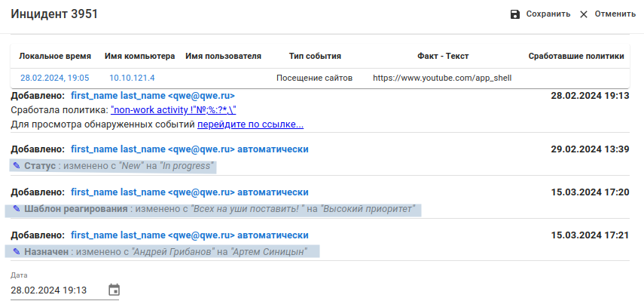Screen dimensions: 644x301
Task: Open the "non-work activity" policy link
Action: coord(173,110)
